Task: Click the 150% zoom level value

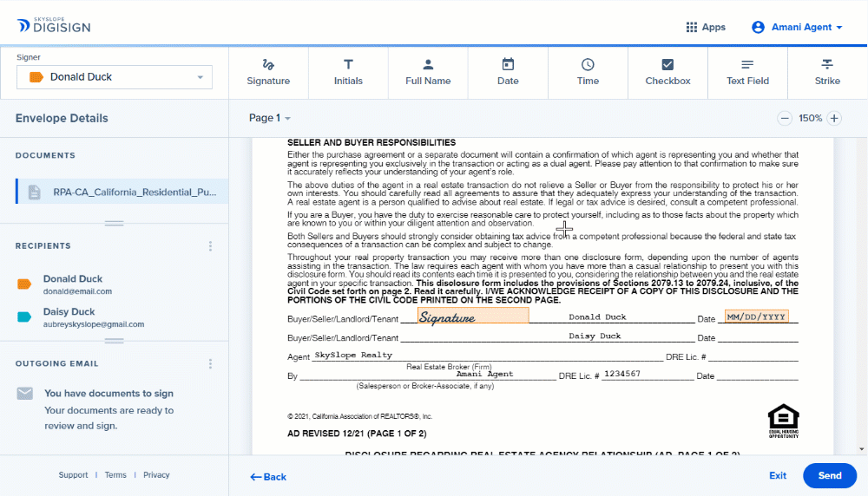Action: tap(810, 118)
